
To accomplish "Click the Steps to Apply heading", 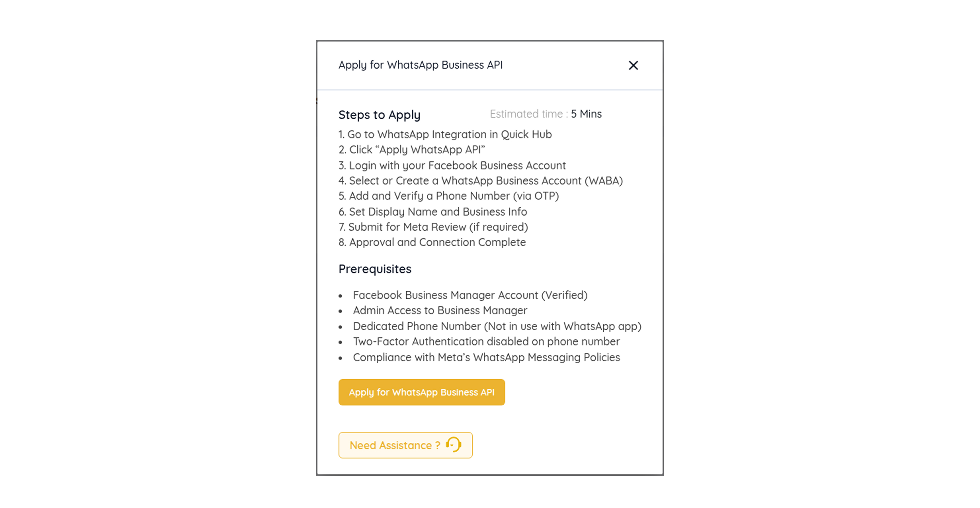I will click(379, 115).
